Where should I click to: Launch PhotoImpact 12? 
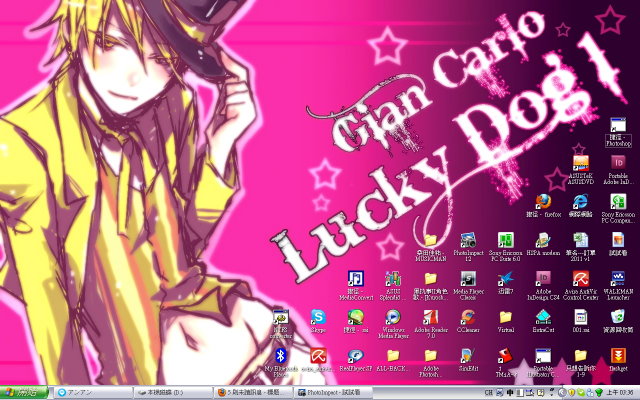point(468,240)
